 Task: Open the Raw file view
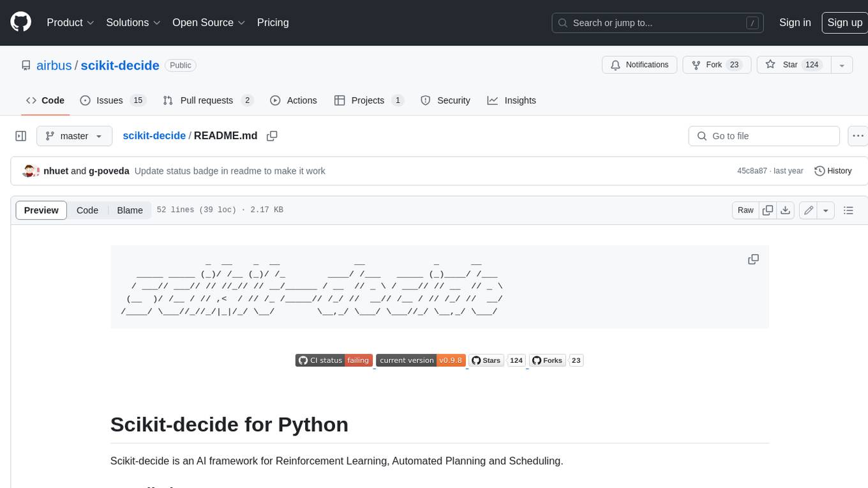[x=745, y=210]
